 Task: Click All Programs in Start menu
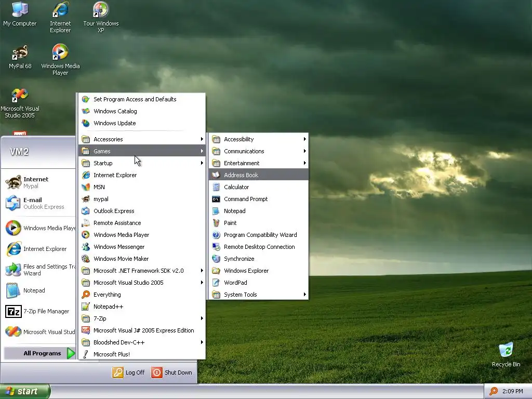(x=39, y=353)
